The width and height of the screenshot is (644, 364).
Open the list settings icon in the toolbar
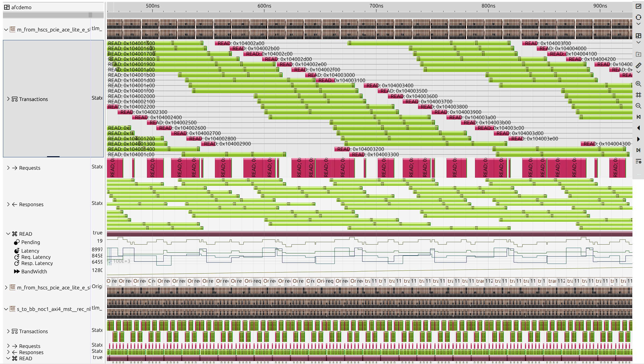pyautogui.click(x=638, y=161)
